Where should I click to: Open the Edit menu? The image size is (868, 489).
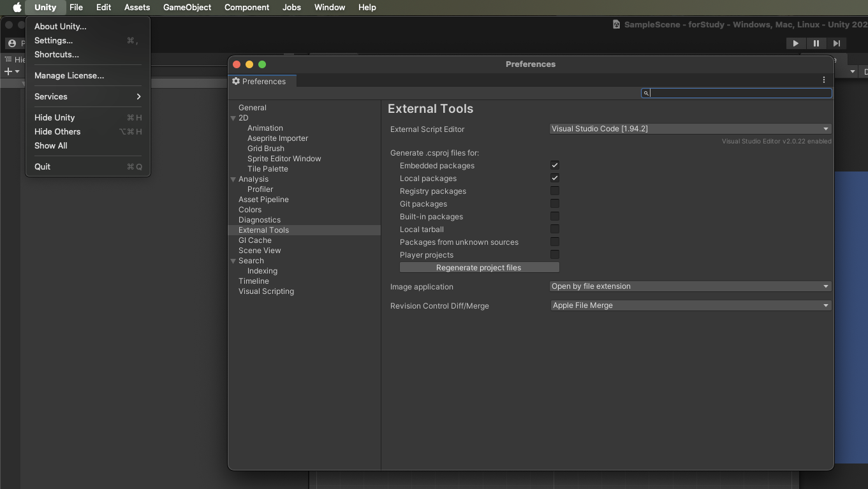point(103,8)
